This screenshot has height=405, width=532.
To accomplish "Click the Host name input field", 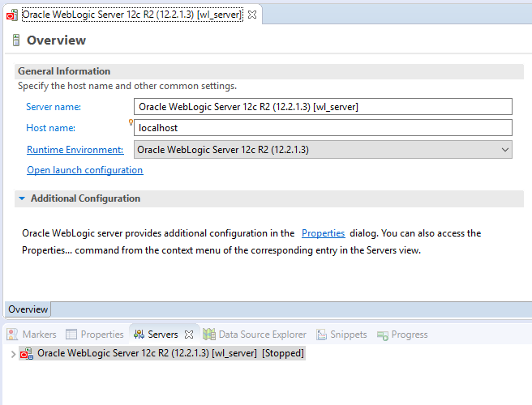I will (323, 128).
